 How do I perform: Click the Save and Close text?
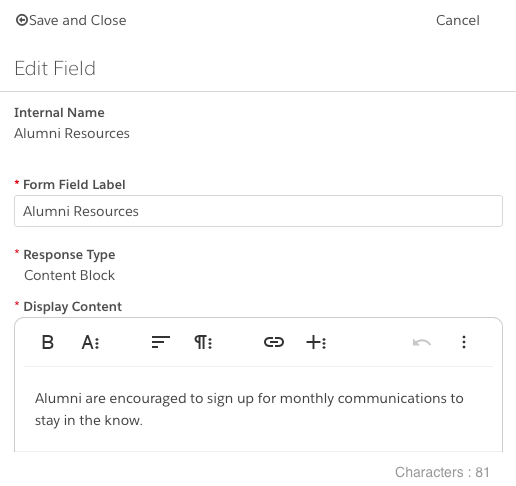point(78,20)
